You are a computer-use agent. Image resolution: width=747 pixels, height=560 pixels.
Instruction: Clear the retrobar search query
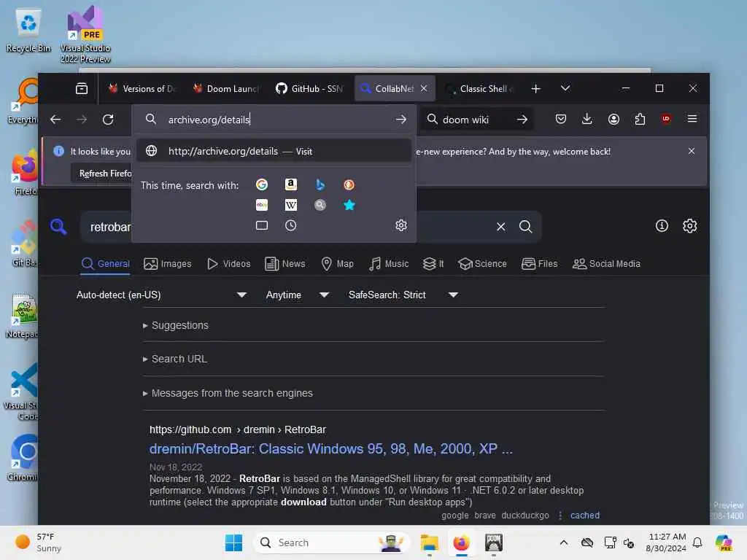click(500, 227)
